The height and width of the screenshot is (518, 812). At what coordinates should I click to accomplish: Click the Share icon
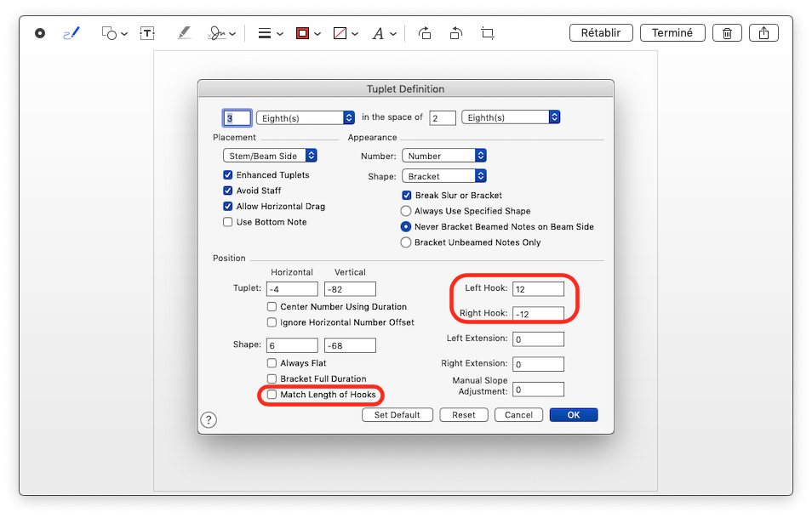pyautogui.click(x=763, y=33)
